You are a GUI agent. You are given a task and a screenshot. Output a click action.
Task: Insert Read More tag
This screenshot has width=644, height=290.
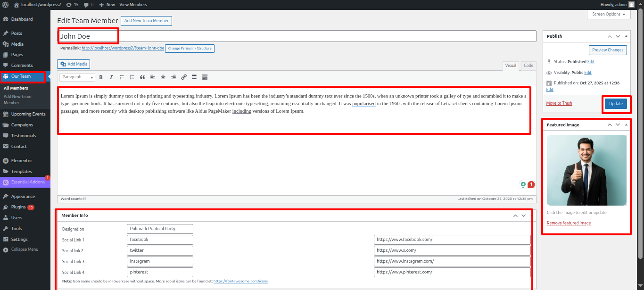click(194, 77)
